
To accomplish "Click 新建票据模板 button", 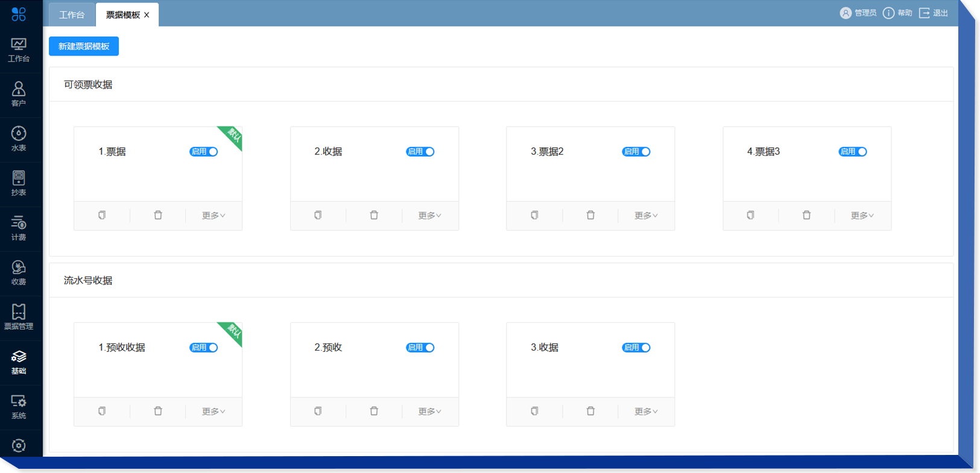I will point(84,46).
